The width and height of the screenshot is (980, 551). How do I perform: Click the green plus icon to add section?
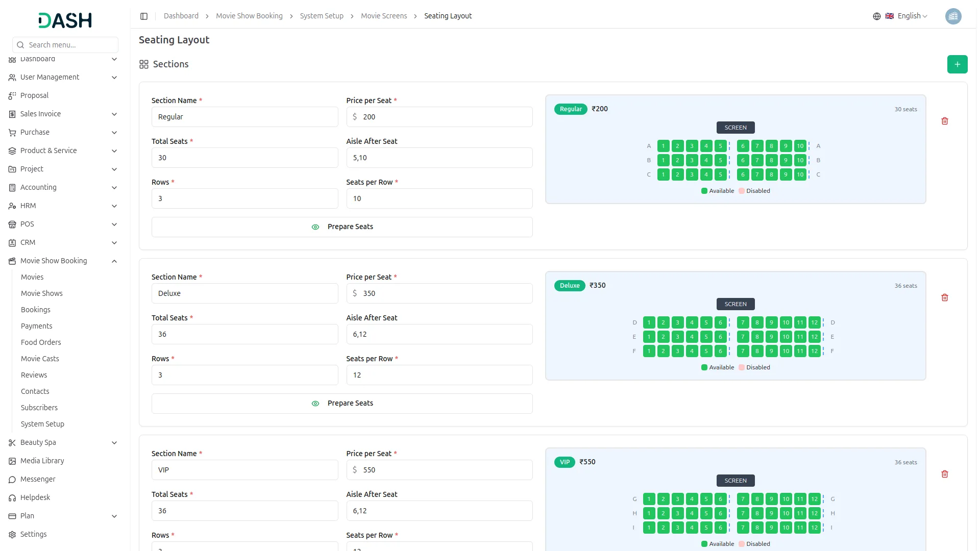[x=957, y=64]
